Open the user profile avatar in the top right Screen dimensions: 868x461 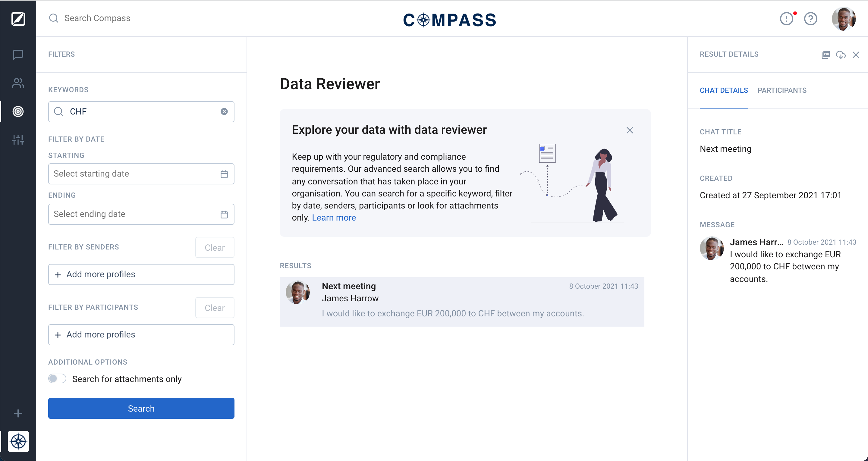843,19
